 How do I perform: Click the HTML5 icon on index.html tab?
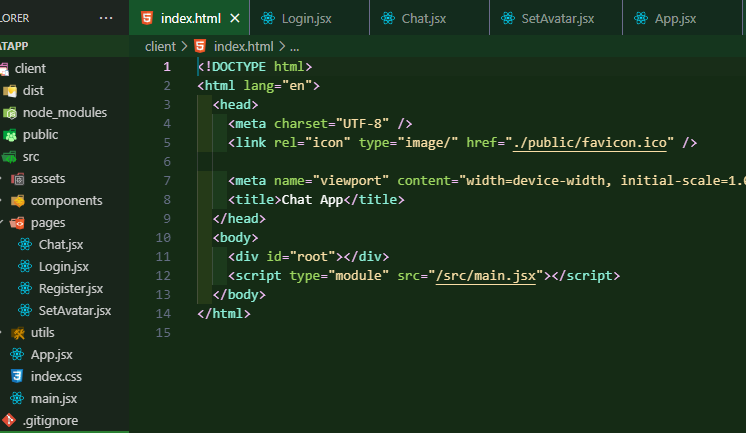coord(147,18)
